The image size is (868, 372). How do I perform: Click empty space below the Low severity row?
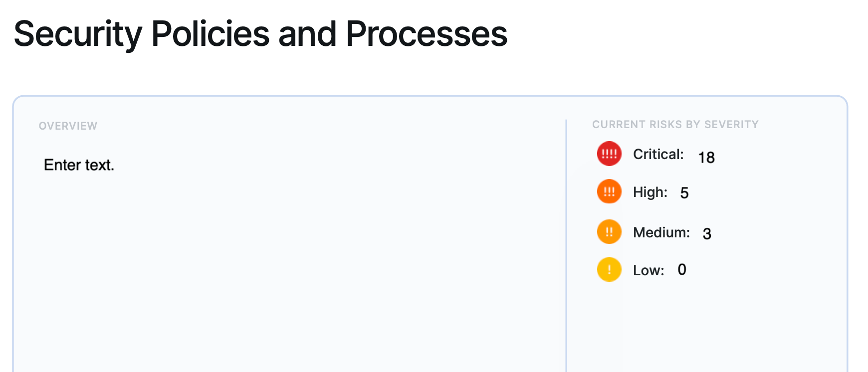(x=698, y=324)
